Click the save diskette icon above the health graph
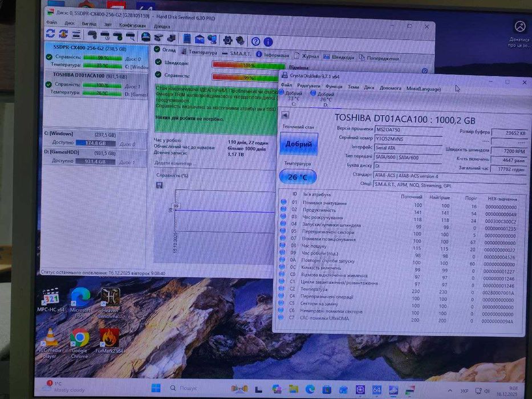532x399 pixels. pos(159,185)
